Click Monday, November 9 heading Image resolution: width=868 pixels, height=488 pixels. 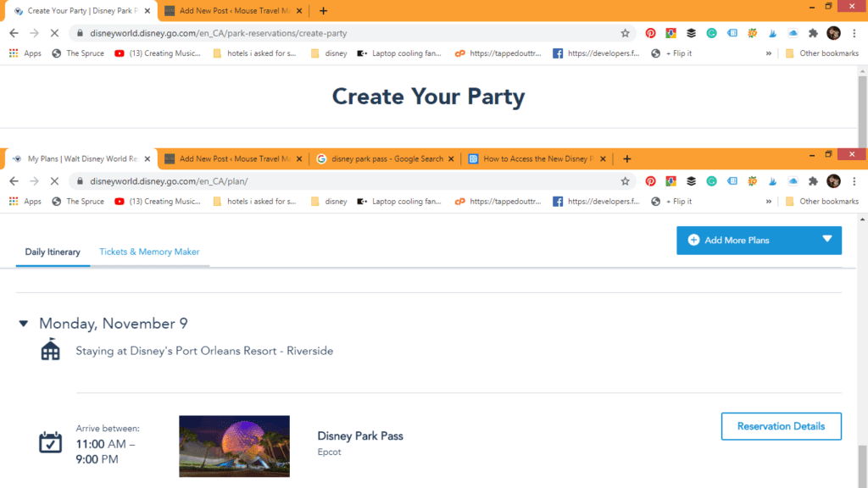coord(114,324)
